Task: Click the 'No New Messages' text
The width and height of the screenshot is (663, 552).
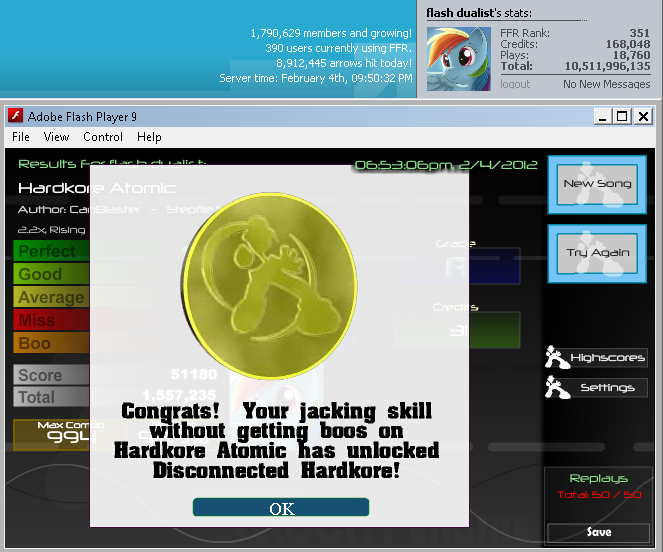Action: point(606,84)
